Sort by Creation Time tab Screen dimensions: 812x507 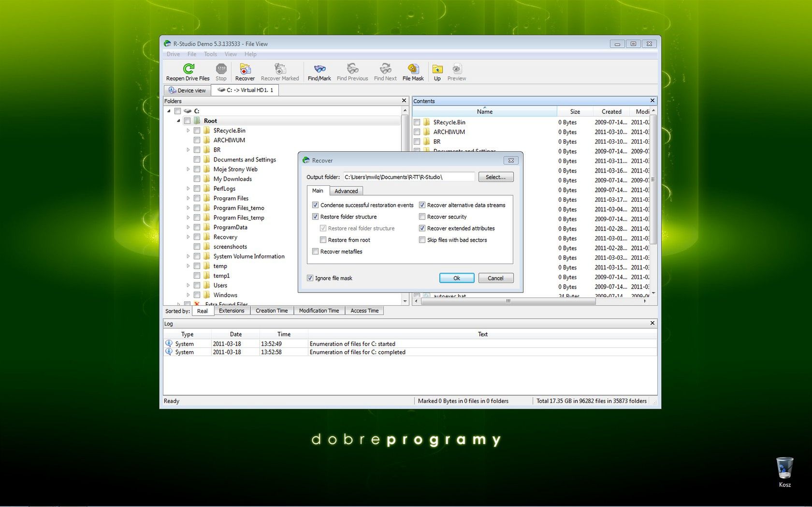272,311
